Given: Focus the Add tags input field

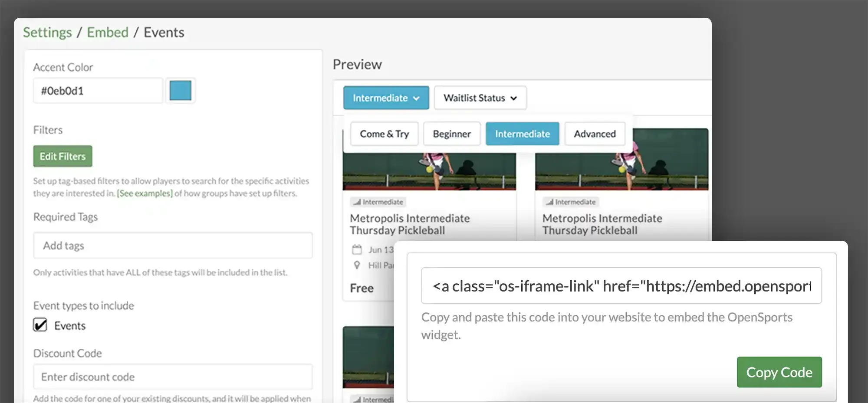Looking at the screenshot, I should click(x=173, y=246).
